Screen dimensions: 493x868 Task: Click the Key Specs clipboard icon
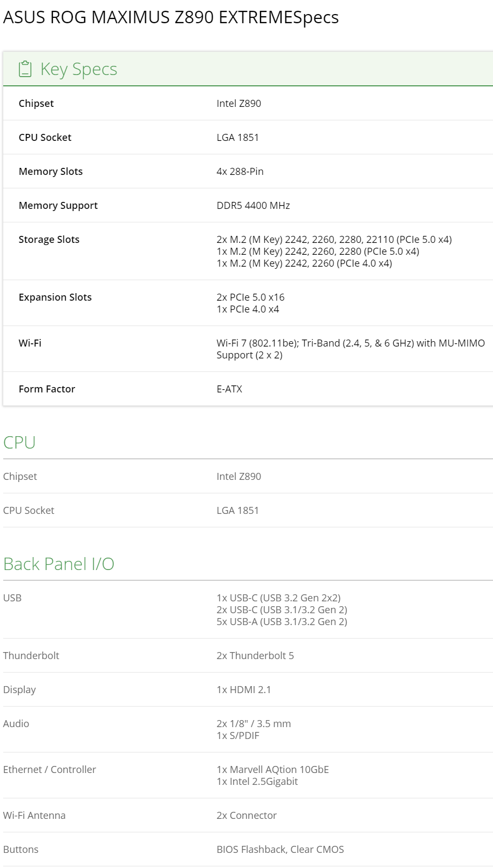25,69
